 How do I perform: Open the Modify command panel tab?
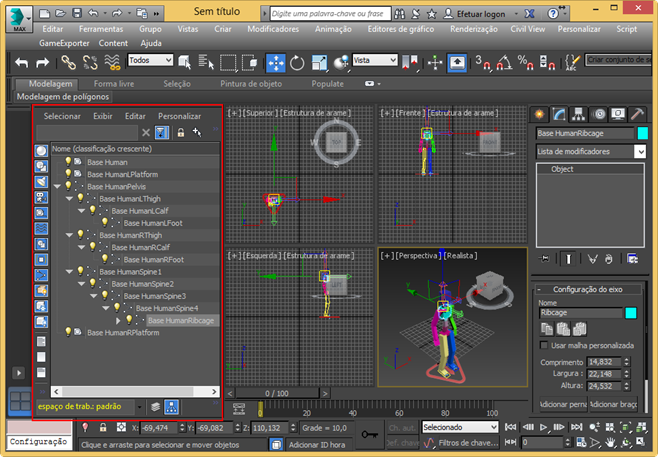tap(559, 114)
